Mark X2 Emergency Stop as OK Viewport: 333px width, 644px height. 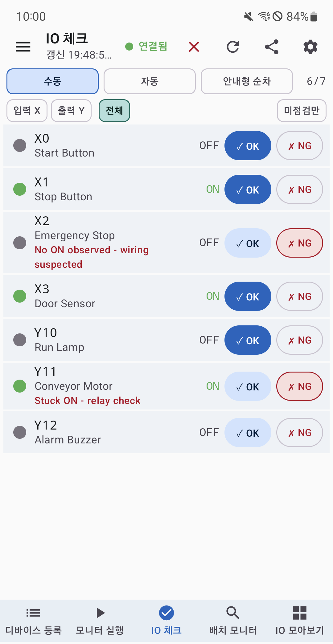click(248, 243)
